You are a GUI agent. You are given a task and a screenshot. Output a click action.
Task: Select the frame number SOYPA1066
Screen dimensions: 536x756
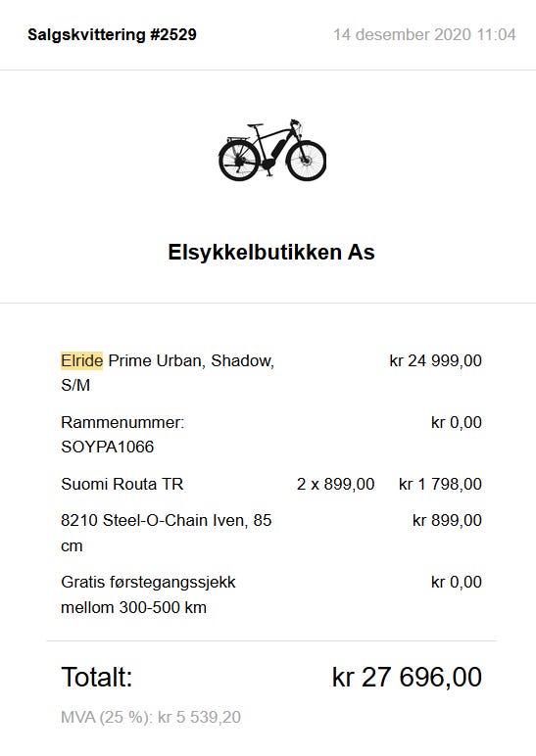pos(107,447)
